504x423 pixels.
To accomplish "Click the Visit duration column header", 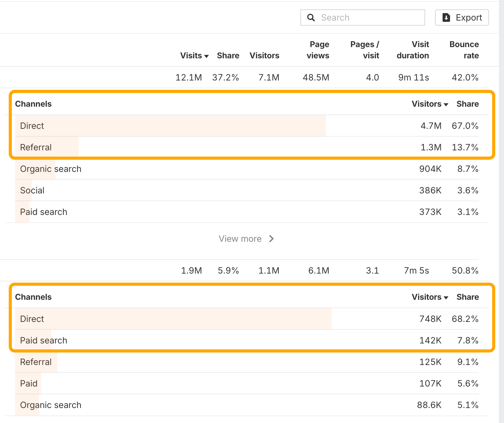I will tap(413, 50).
